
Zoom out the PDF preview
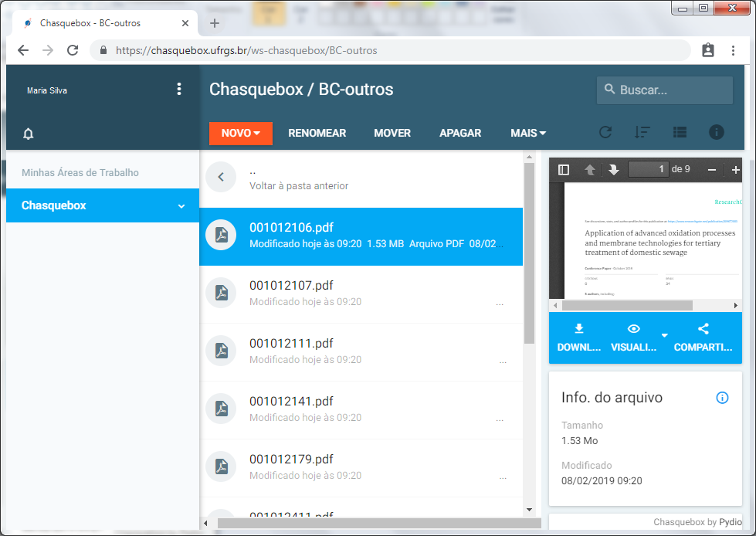point(712,170)
